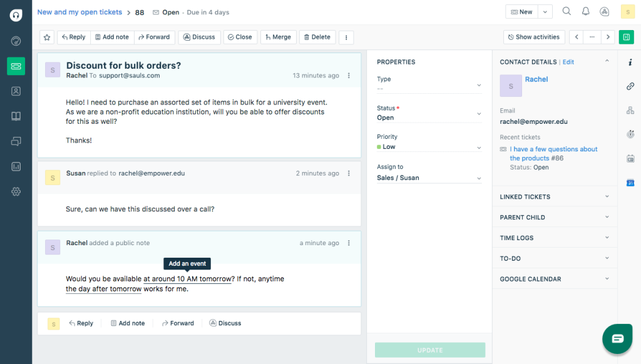Viewport: 641px width, 364px height.
Task: Merge the current ticket
Action: 278,37
